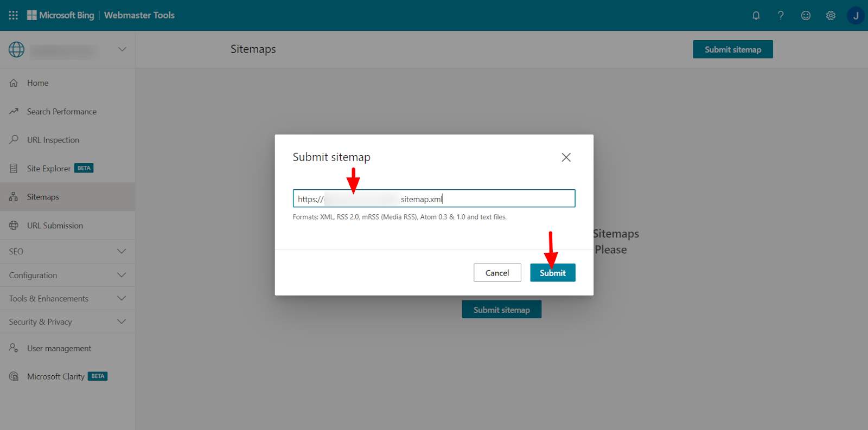The height and width of the screenshot is (430, 868).
Task: Click the Submit sitemap dialog title
Action: [x=331, y=157]
